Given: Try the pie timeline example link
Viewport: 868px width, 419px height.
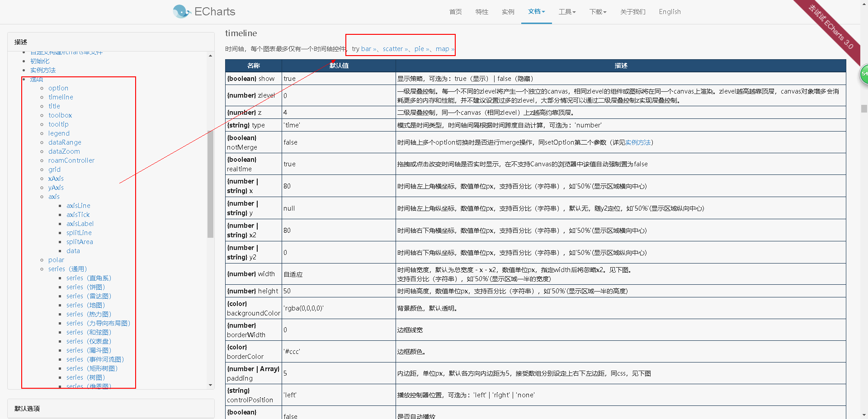Looking at the screenshot, I should click(421, 49).
